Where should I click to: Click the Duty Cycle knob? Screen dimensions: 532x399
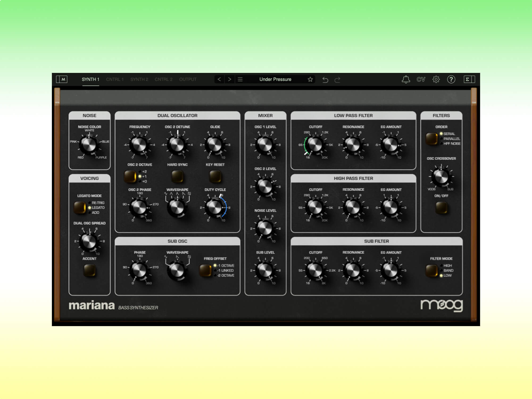pos(215,207)
